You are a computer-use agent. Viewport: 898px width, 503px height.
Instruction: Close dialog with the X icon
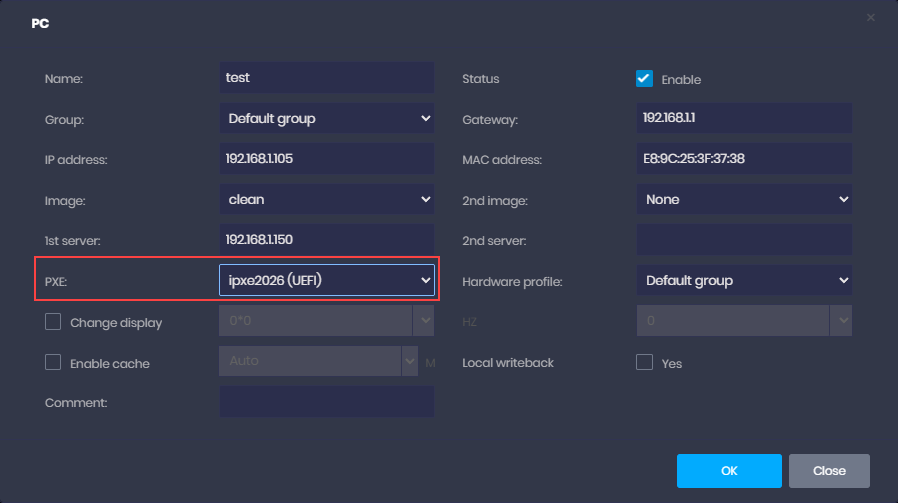(870, 17)
